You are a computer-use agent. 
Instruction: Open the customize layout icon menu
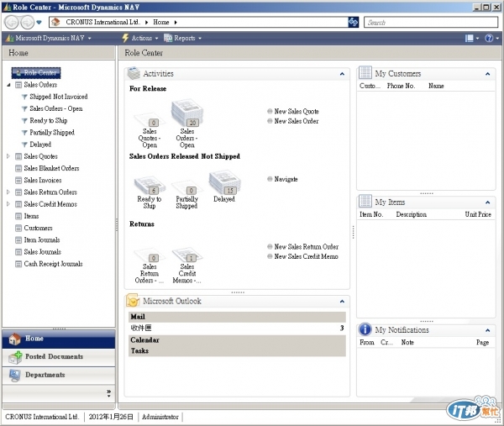click(x=472, y=39)
